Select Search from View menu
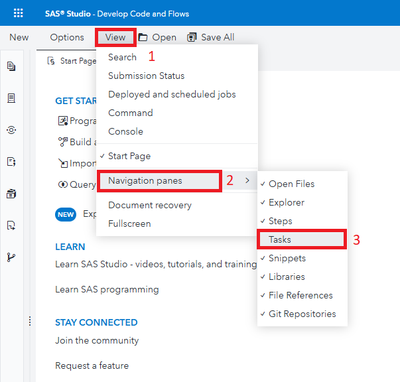Image resolution: width=400 pixels, height=382 pixels. [177, 57]
